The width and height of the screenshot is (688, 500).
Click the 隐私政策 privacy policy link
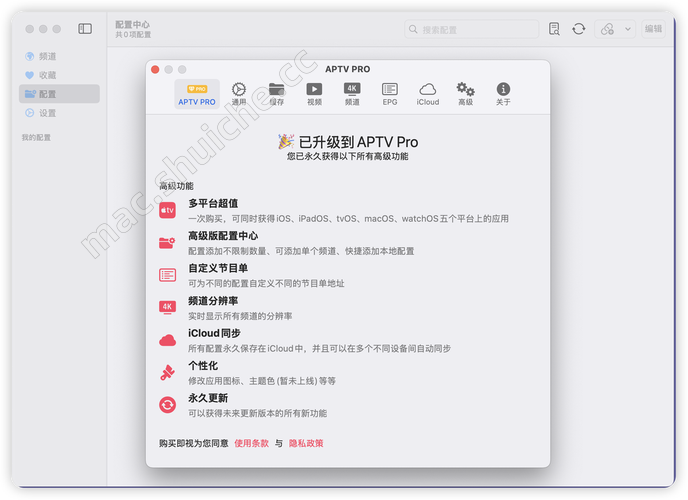306,443
